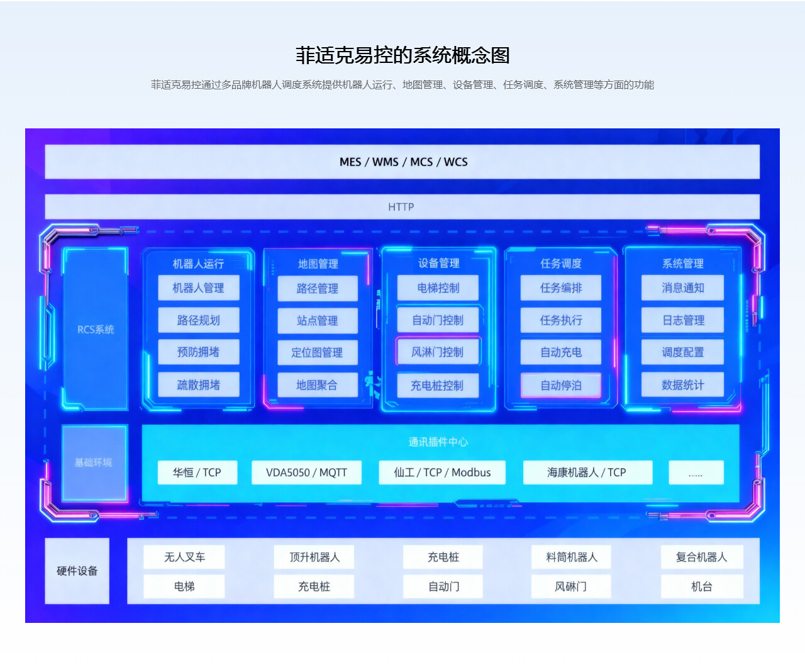Select the RCS系统 panel
Screen dimensions: 805x672
pyautogui.click(x=96, y=329)
